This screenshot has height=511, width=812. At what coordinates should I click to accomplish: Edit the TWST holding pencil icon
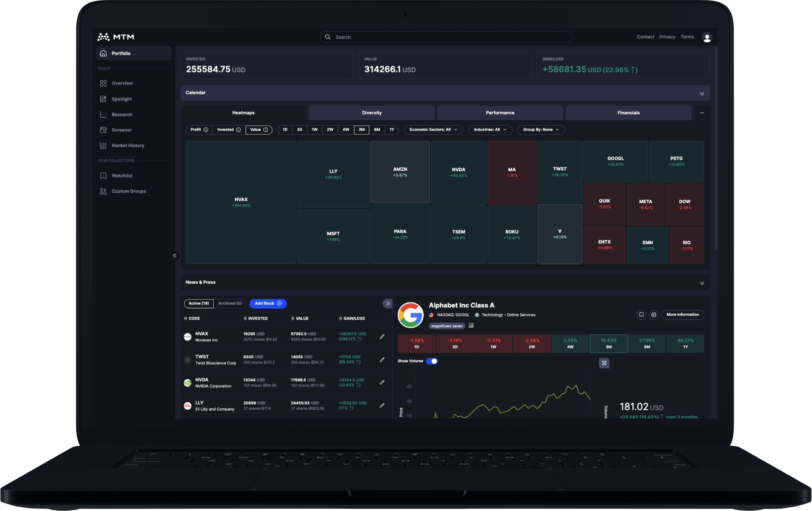[x=382, y=360]
